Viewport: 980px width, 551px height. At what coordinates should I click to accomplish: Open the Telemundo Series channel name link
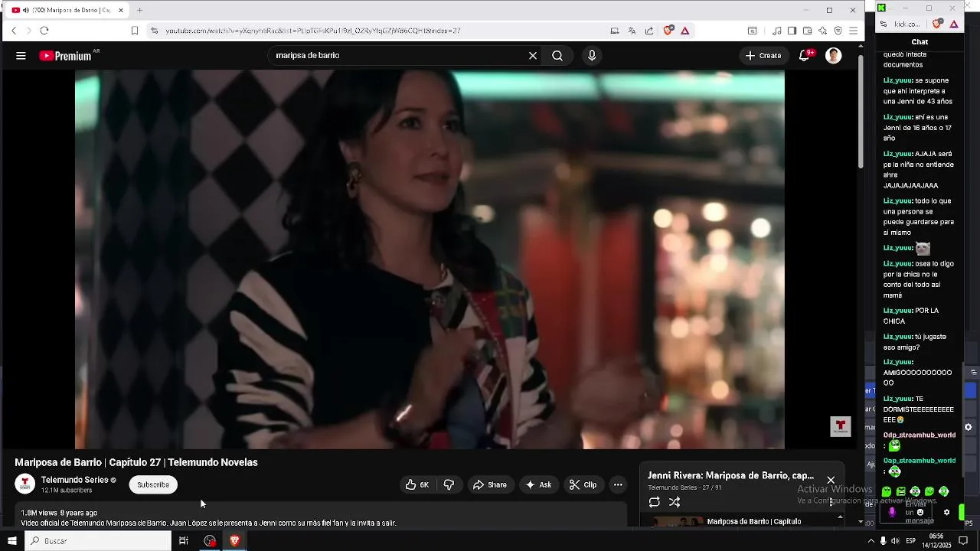point(74,480)
